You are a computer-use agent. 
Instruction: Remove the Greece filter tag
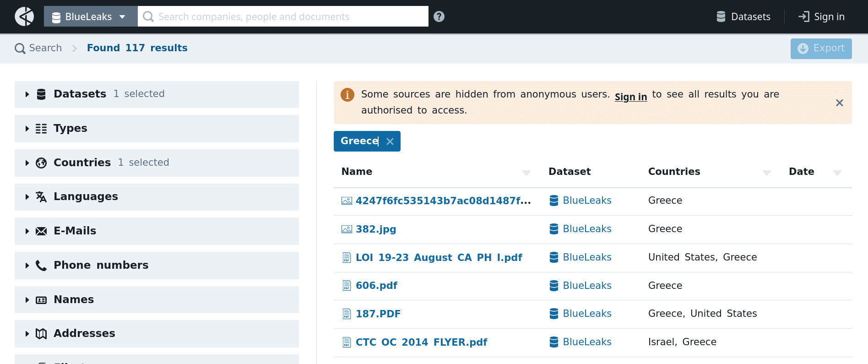click(x=390, y=141)
